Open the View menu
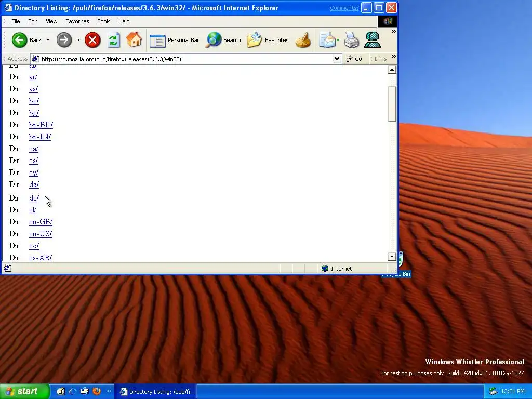Viewport: 532px width, 399px height. tap(51, 21)
